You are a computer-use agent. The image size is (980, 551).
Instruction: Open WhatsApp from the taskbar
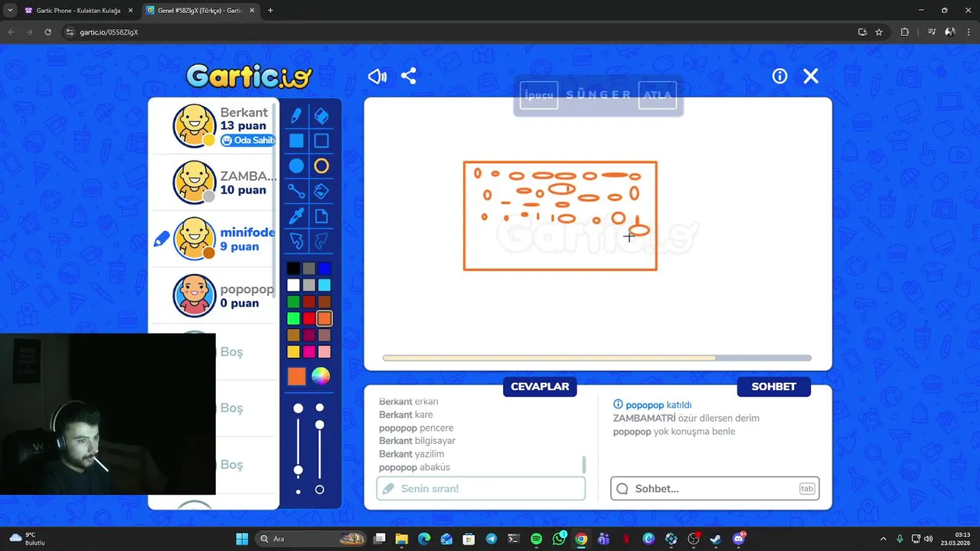click(559, 539)
